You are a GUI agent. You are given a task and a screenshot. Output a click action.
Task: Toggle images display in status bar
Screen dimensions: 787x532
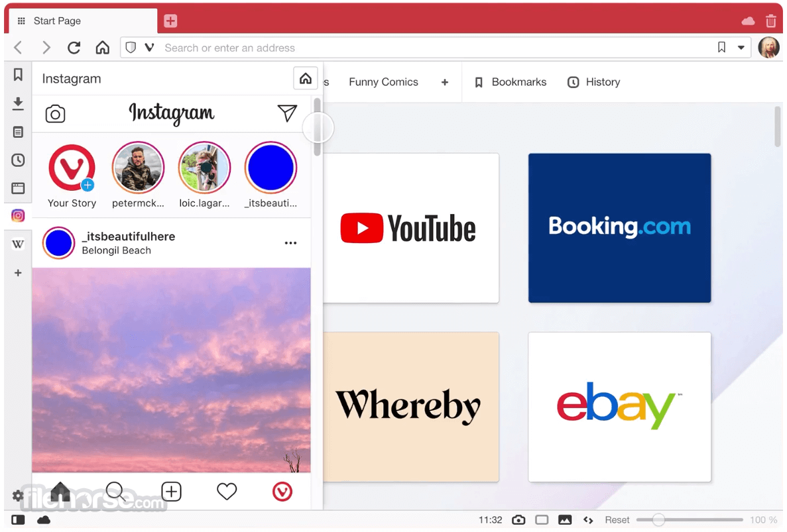coord(565,520)
